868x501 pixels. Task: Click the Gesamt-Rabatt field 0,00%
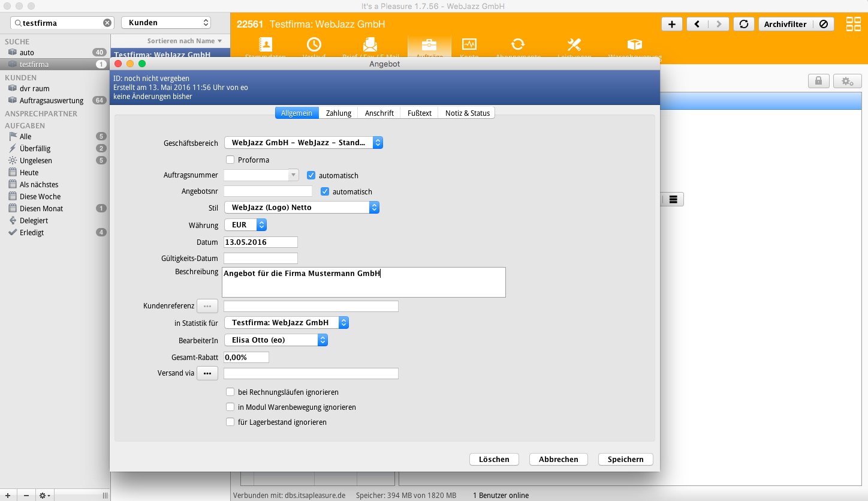tap(246, 357)
